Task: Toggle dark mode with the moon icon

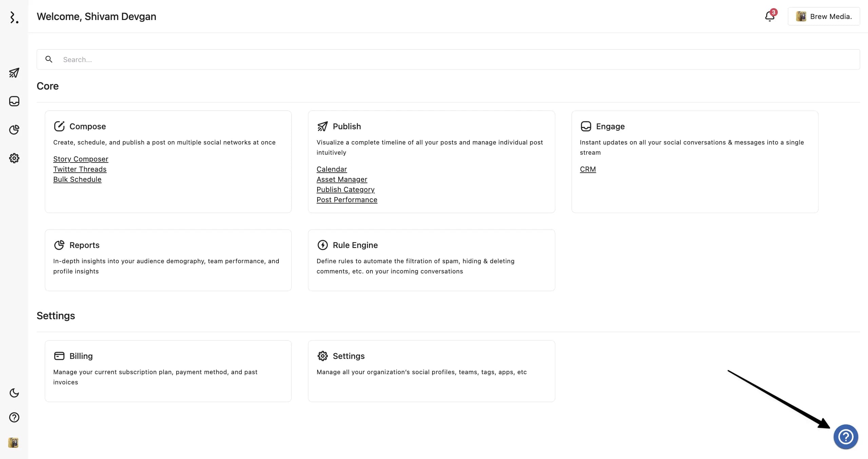Action: (x=14, y=393)
